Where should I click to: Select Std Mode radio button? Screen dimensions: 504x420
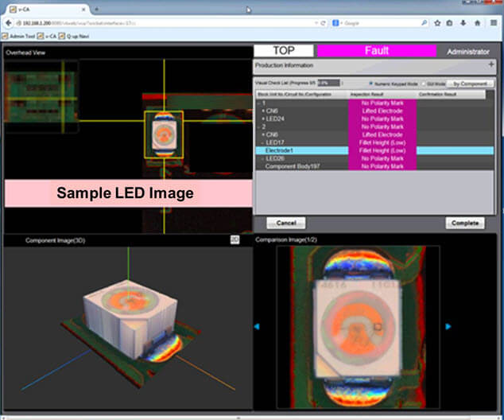click(421, 83)
